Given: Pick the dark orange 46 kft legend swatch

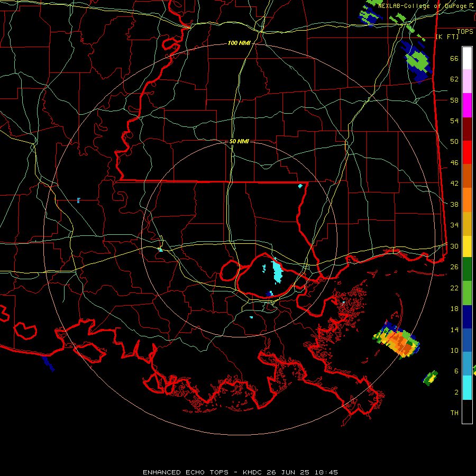Looking at the screenshot, I should [467, 176].
